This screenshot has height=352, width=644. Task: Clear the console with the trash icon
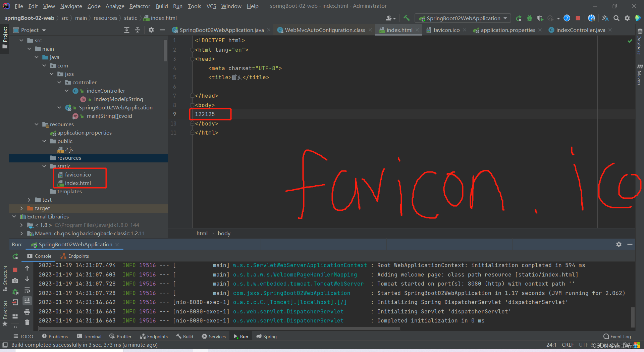pyautogui.click(x=27, y=322)
